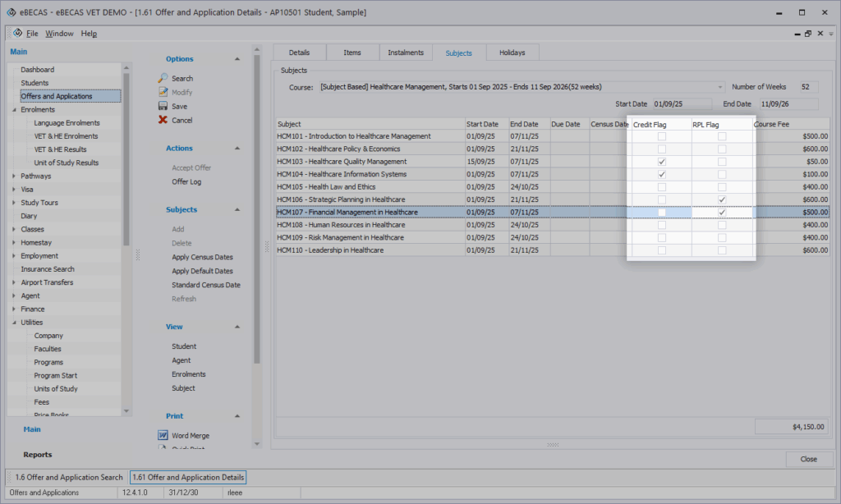Open Dashboard in the navigation tree
This screenshot has width=841, height=504.
38,70
